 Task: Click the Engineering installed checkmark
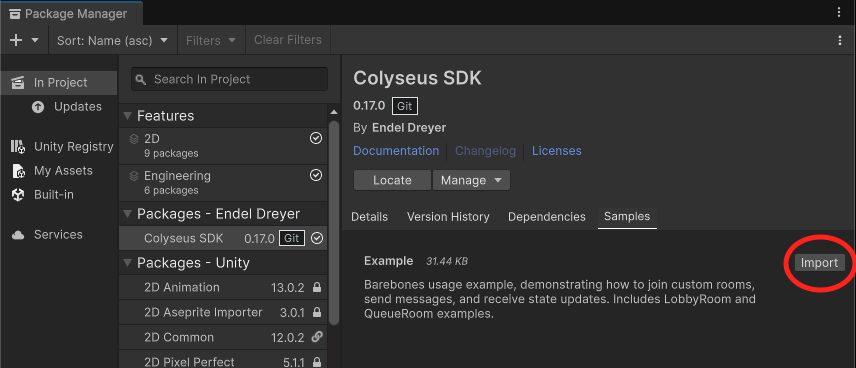coord(316,175)
